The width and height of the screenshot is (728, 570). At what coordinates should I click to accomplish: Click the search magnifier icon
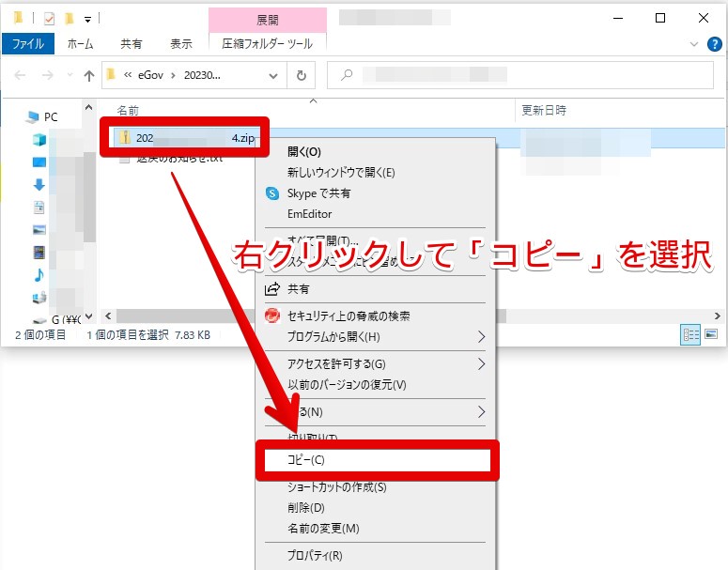pyautogui.click(x=347, y=75)
